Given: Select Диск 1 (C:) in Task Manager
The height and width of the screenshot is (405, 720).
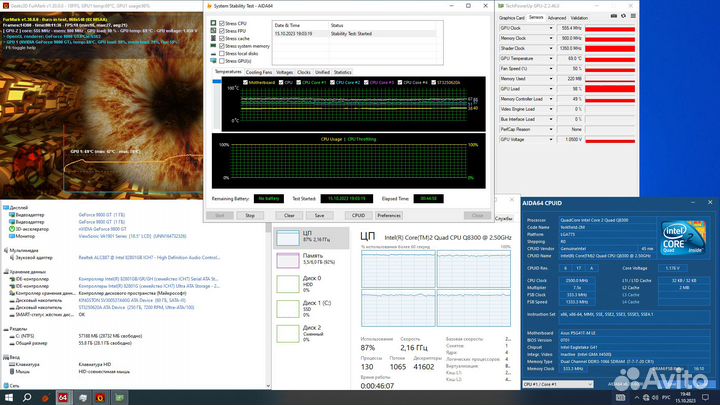Looking at the screenshot, I should pyautogui.click(x=311, y=309).
